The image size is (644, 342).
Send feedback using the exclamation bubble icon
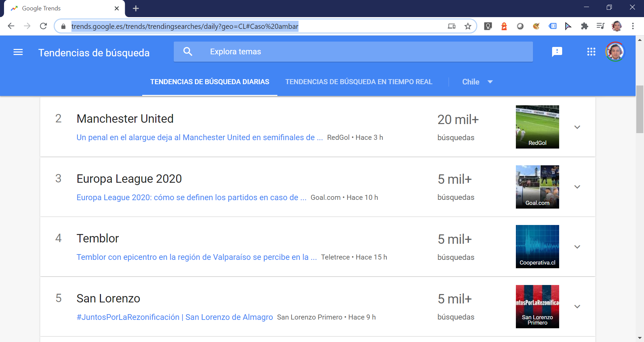tap(557, 52)
